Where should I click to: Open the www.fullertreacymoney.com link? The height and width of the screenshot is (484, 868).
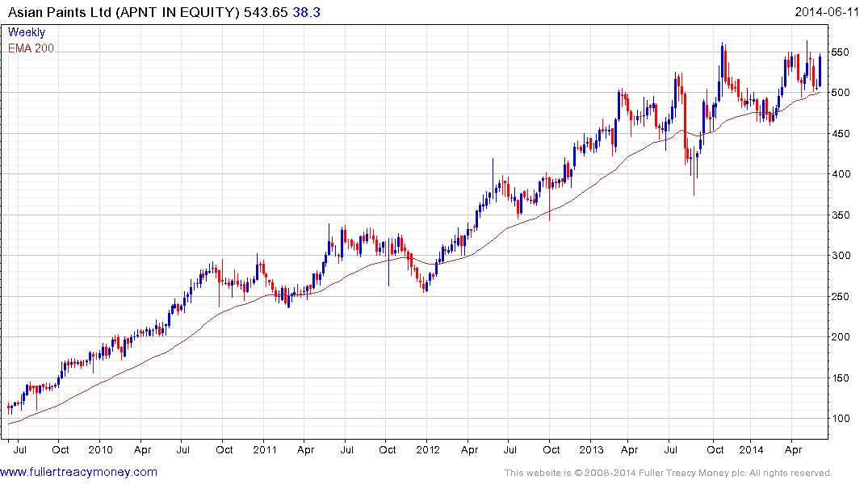[x=78, y=473]
